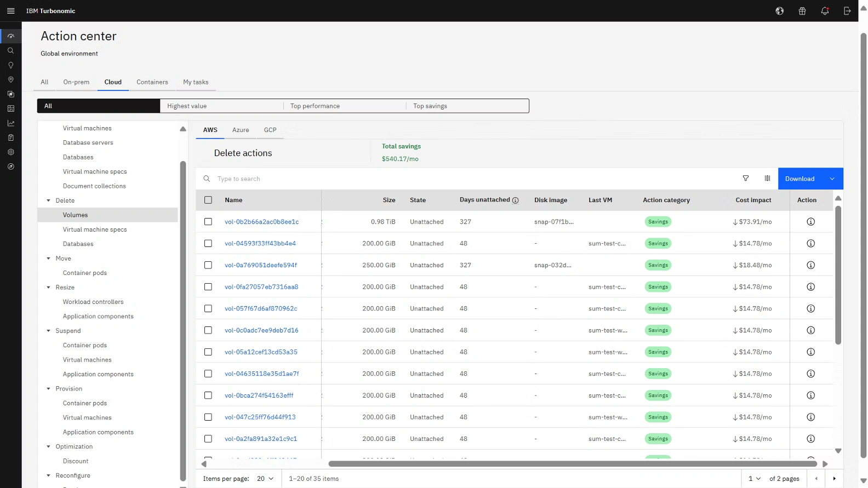Click action details icon for vol-0b2b66a2ac0b8ee1c
This screenshot has height=488, width=868.
[811, 222]
